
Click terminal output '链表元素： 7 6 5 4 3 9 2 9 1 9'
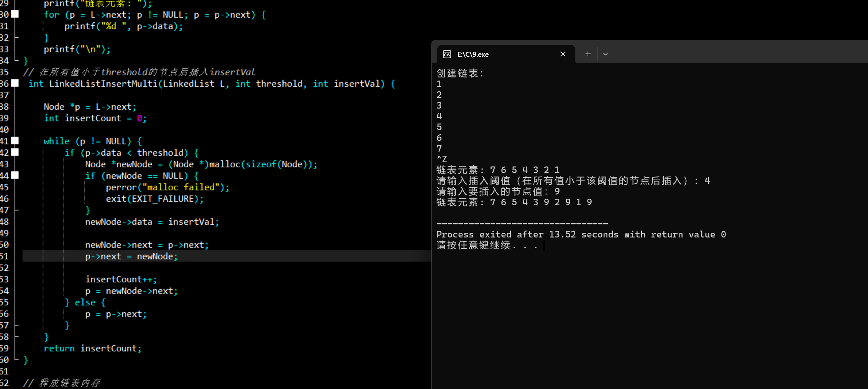tap(514, 202)
